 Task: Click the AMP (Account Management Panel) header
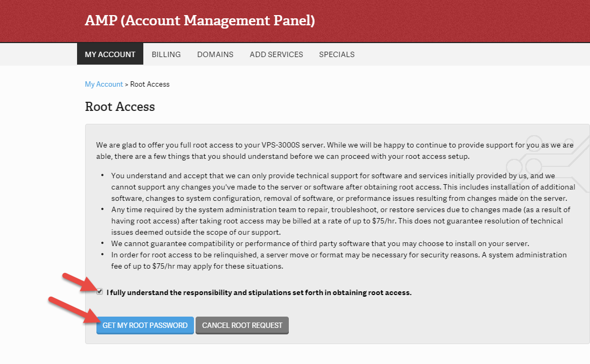[x=199, y=20]
